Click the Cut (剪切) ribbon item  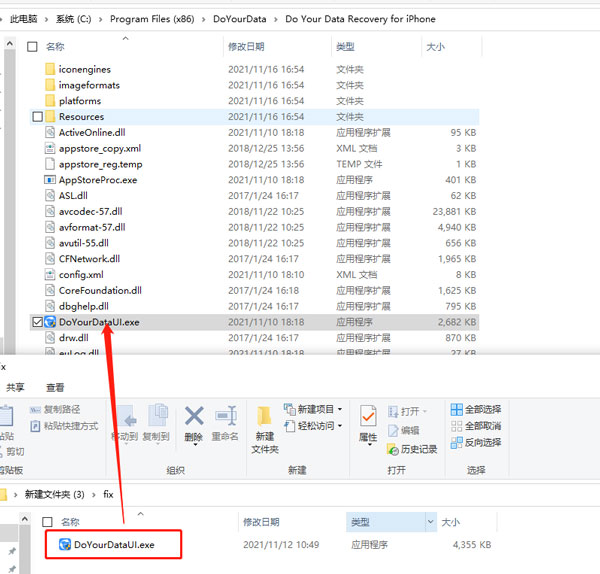(x=12, y=452)
